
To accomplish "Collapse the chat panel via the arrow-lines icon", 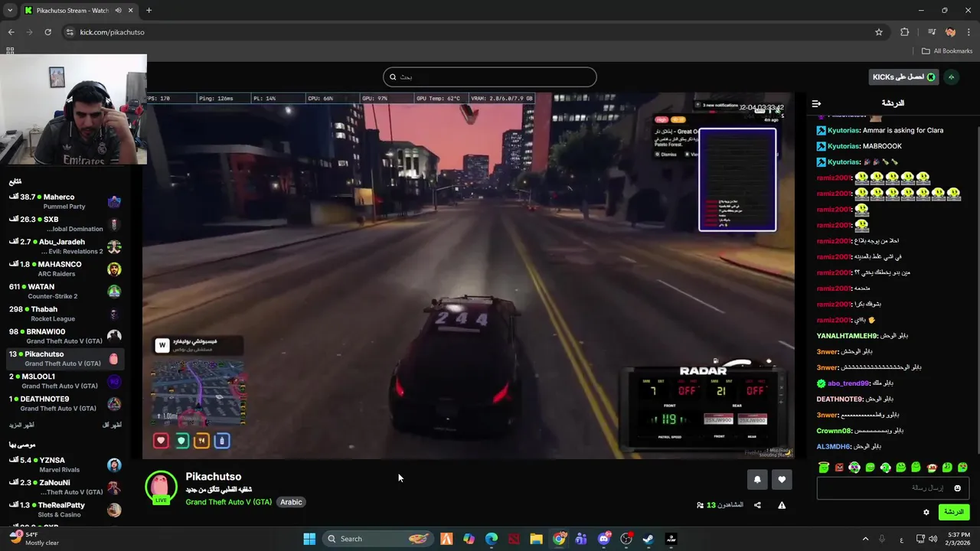I will pyautogui.click(x=816, y=103).
